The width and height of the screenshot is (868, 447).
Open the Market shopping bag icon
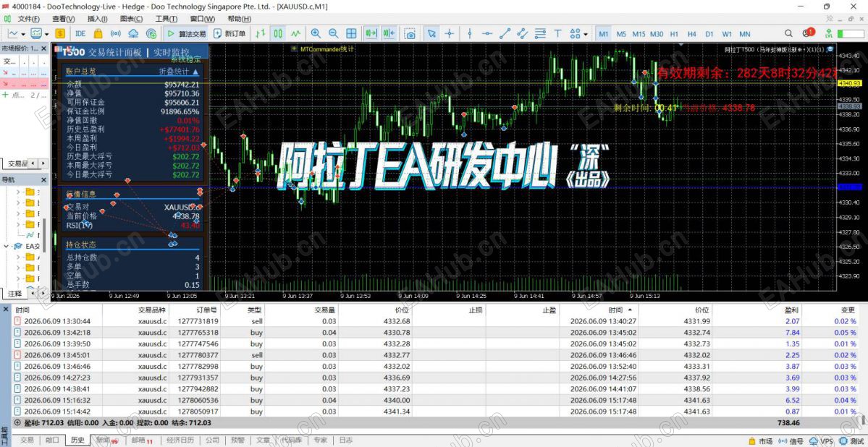click(98, 34)
